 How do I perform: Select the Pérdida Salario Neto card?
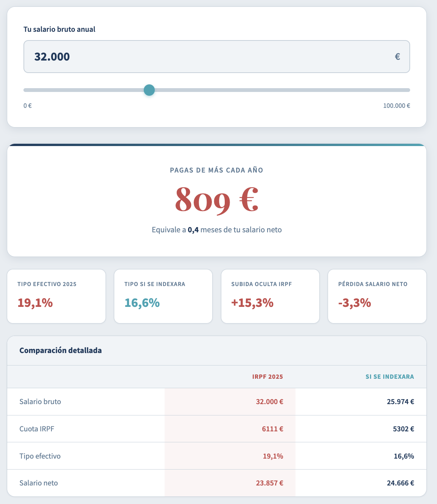pos(377,296)
